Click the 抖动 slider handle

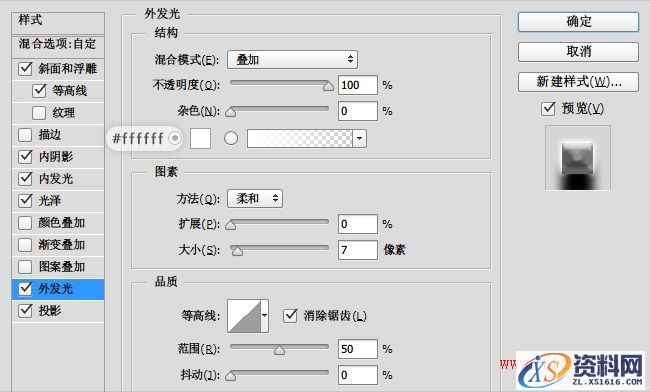pyautogui.click(x=230, y=376)
